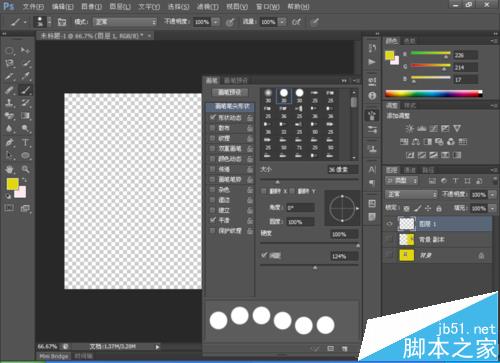Image resolution: width=500 pixels, height=363 pixels.
Task: Toggle the Shape Dynamics checkbox
Action: click(212, 117)
